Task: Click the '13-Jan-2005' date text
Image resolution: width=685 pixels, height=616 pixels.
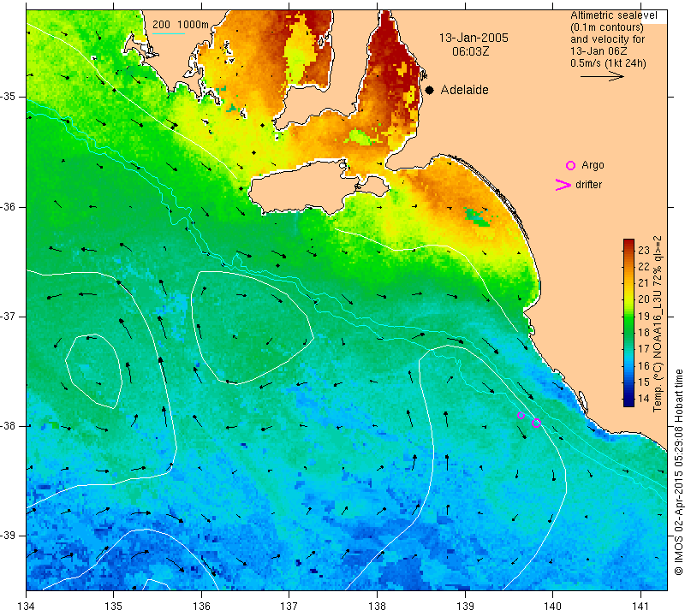Action: tap(474, 38)
